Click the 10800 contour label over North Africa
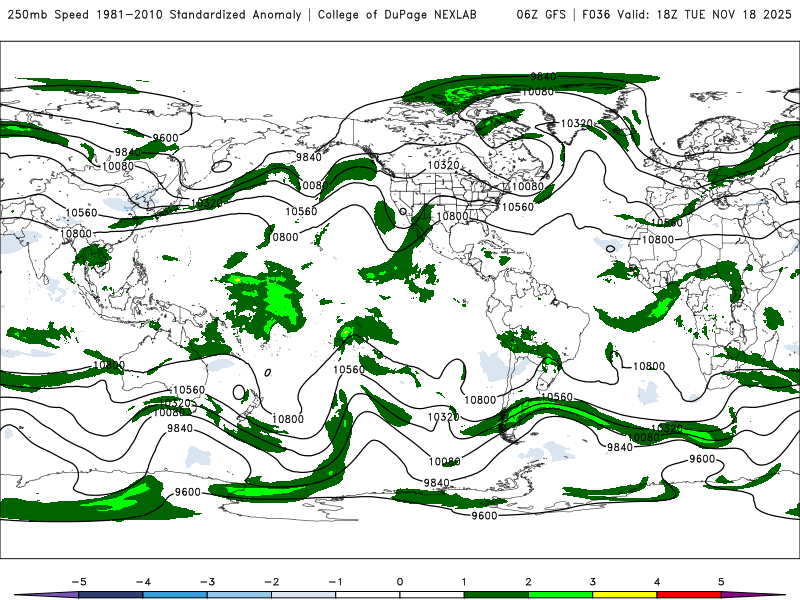The width and height of the screenshot is (800, 600). [x=658, y=239]
